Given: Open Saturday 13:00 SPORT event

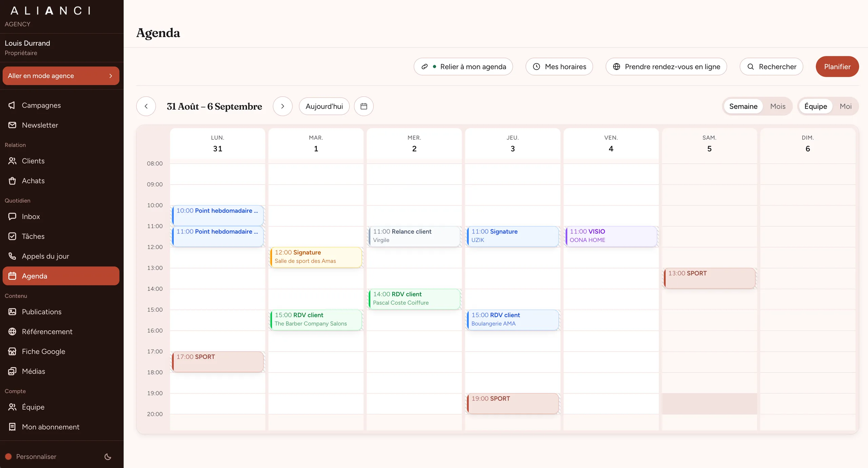Looking at the screenshot, I should click(709, 278).
